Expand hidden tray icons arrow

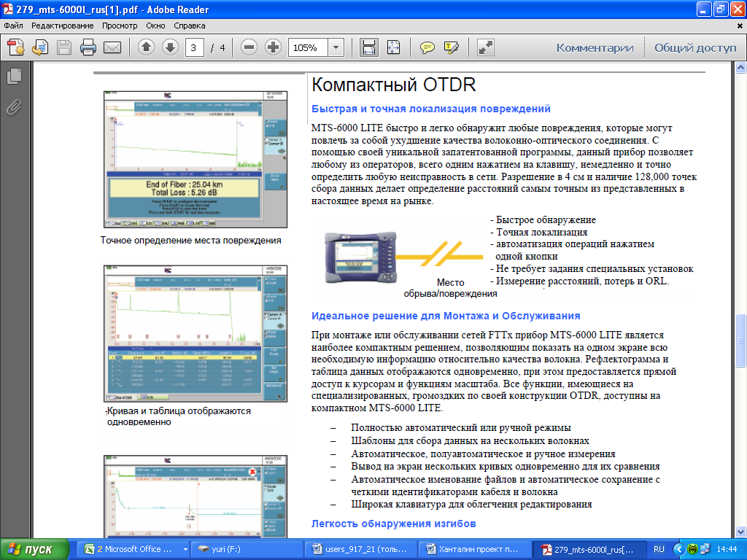[x=679, y=549]
